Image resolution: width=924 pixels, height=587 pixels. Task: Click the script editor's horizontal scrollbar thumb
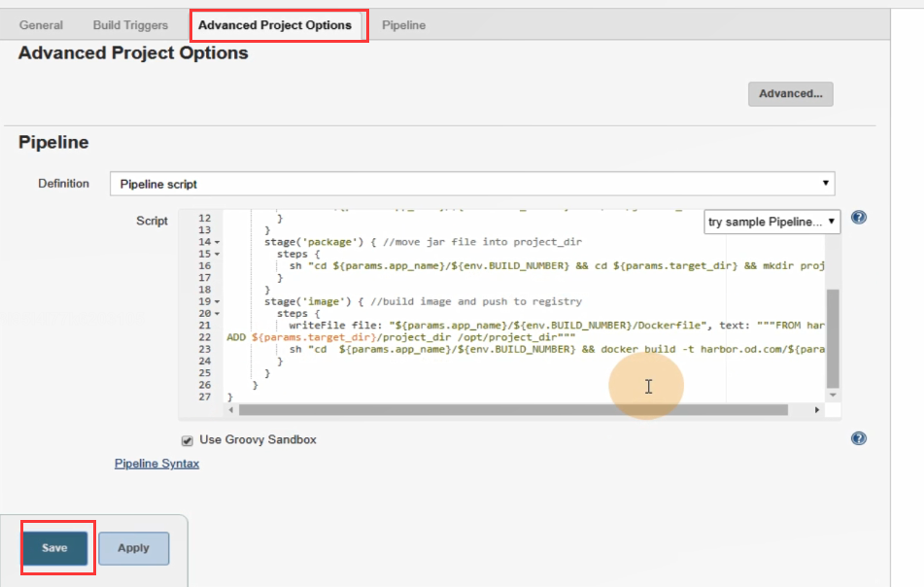pyautogui.click(x=515, y=410)
